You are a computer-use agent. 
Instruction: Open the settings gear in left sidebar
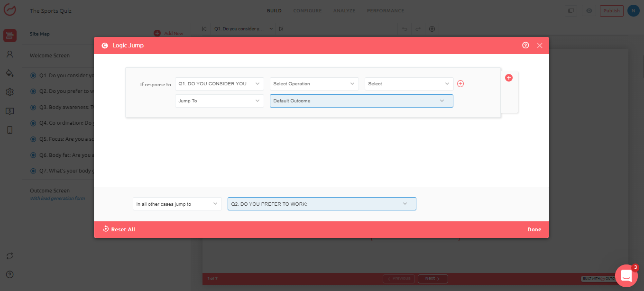tap(9, 92)
